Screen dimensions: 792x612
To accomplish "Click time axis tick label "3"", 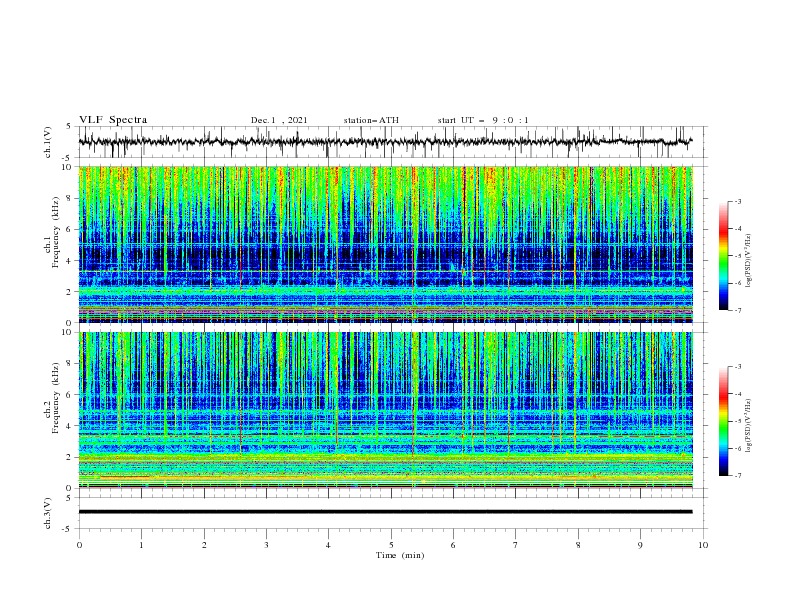I will coord(266,545).
